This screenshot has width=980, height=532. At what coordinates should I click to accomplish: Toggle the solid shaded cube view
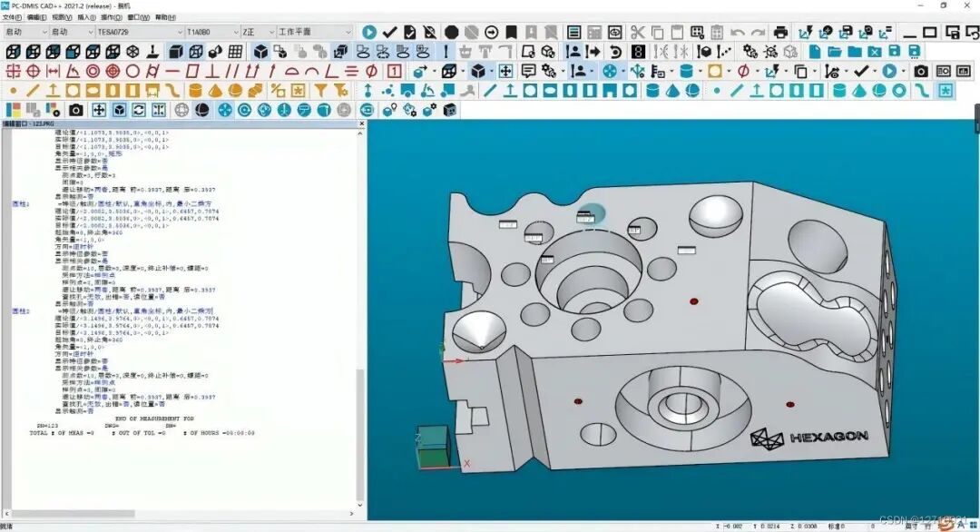pyautogui.click(x=176, y=51)
